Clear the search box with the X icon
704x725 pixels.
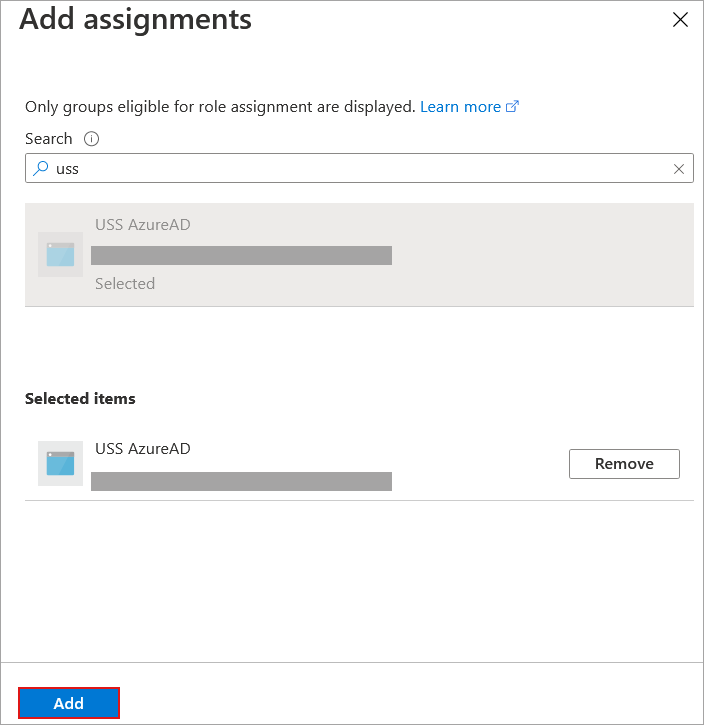pyautogui.click(x=679, y=169)
